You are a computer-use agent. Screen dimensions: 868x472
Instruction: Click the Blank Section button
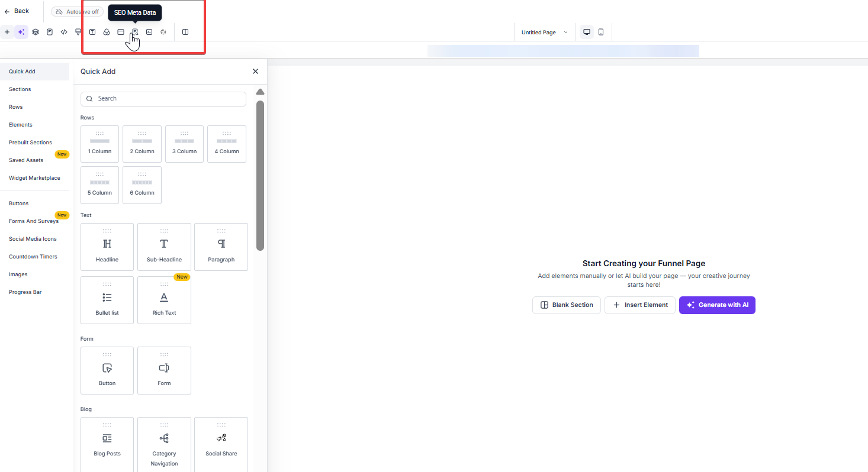click(567, 305)
